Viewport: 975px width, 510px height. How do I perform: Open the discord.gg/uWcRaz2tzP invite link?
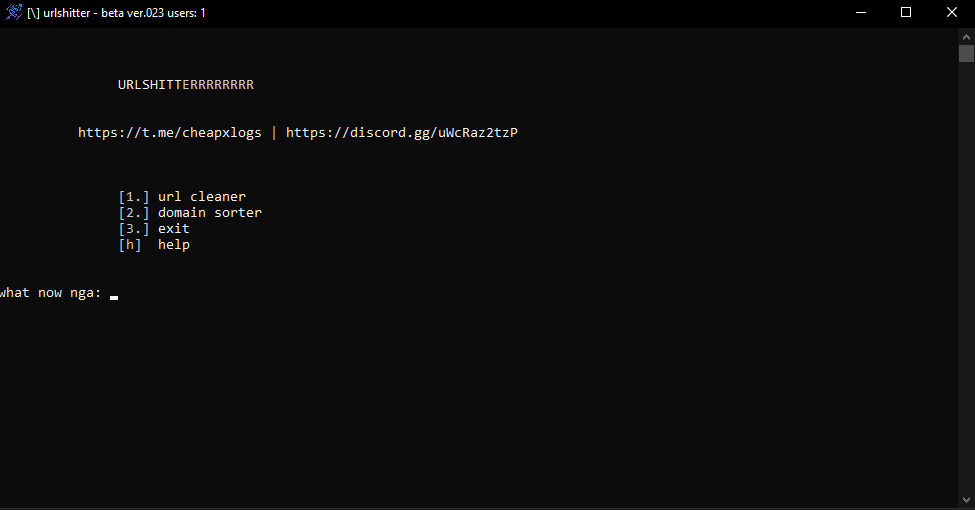tap(402, 132)
